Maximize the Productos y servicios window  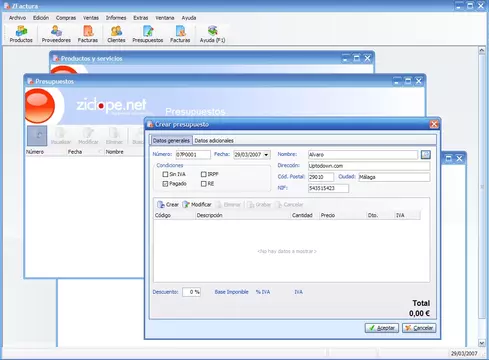click(356, 58)
